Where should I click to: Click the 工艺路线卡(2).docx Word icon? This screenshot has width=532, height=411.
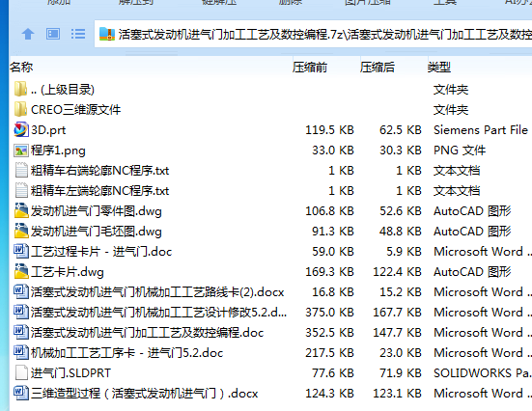click(x=21, y=292)
